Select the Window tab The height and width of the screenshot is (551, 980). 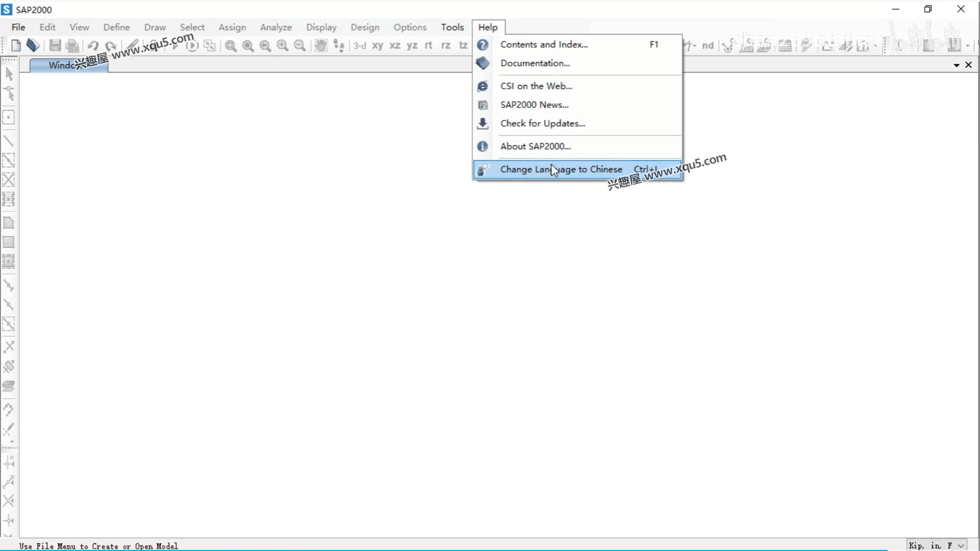(69, 65)
